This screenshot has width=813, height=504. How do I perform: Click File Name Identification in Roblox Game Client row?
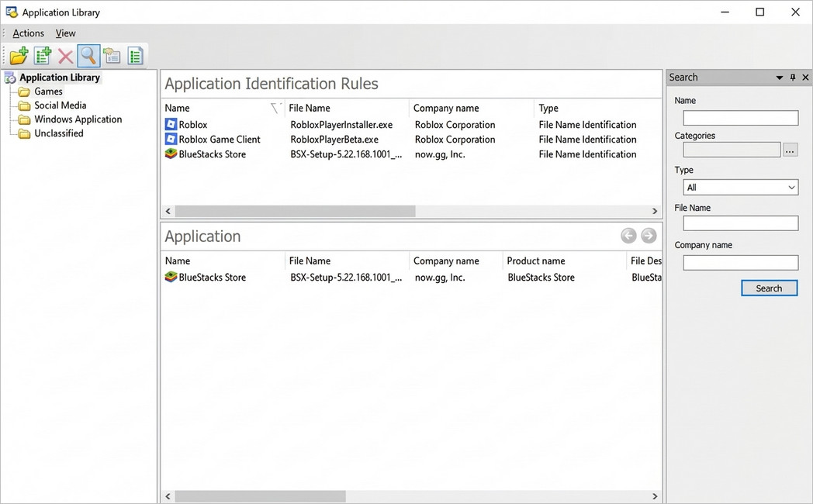click(587, 140)
